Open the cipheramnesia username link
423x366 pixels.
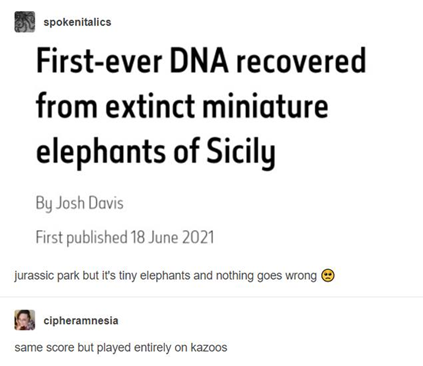[x=81, y=321]
